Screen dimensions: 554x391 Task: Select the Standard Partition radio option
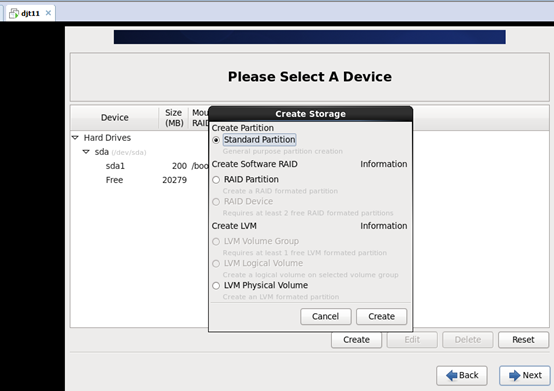coord(216,140)
